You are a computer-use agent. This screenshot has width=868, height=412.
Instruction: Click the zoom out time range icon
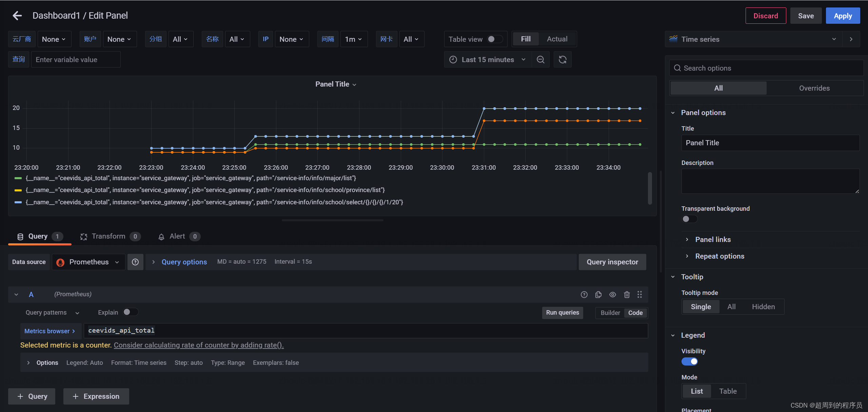(x=540, y=60)
